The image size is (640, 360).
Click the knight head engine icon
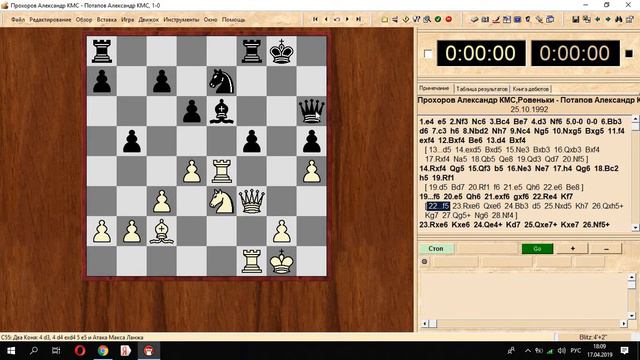(528, 19)
